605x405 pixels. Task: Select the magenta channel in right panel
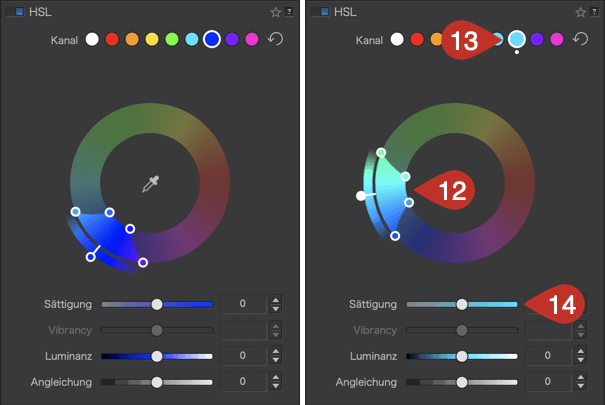point(557,39)
